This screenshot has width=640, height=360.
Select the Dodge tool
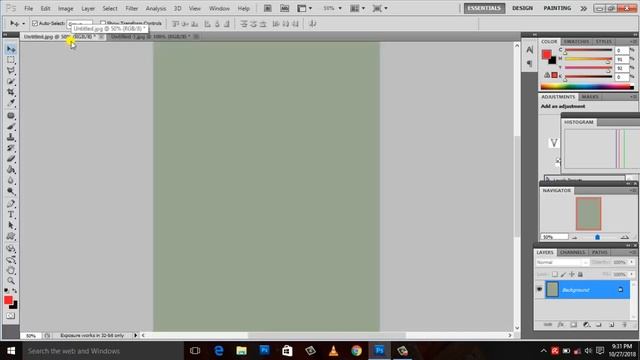(x=11, y=191)
